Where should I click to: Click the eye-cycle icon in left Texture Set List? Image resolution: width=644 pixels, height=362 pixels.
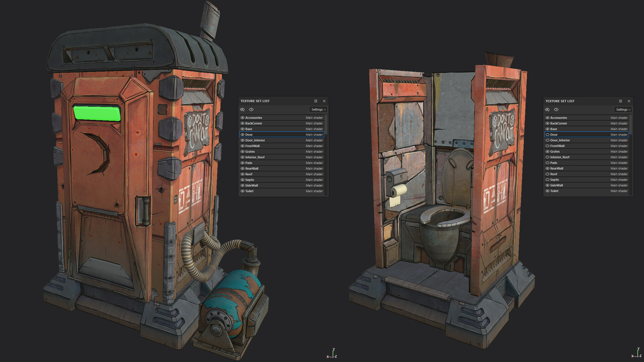pyautogui.click(x=242, y=109)
